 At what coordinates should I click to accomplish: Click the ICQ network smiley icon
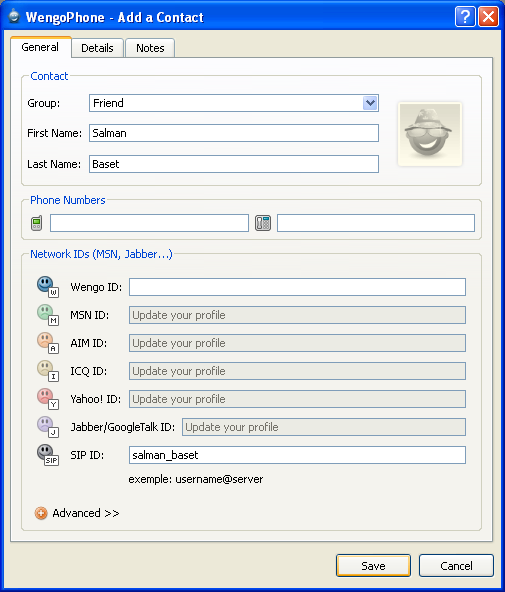[x=48, y=371]
